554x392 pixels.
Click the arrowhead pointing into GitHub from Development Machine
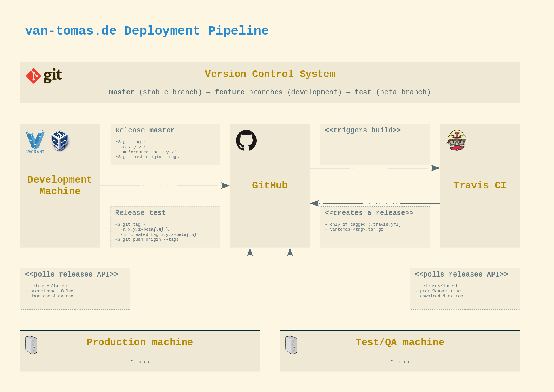[225, 186]
